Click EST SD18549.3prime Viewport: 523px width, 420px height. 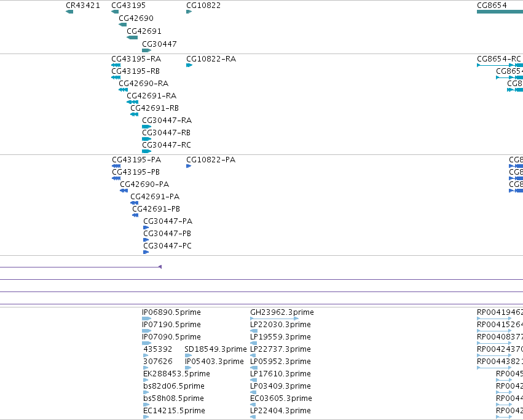[189, 355]
